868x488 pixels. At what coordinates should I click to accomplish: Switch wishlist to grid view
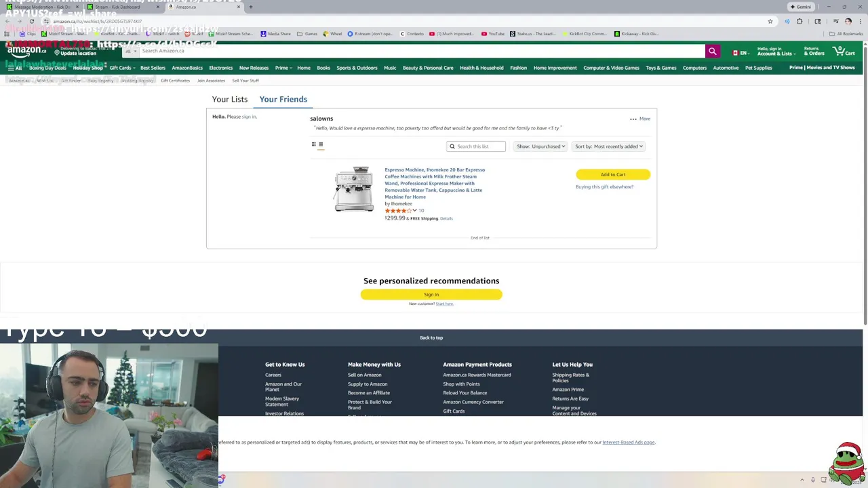313,144
